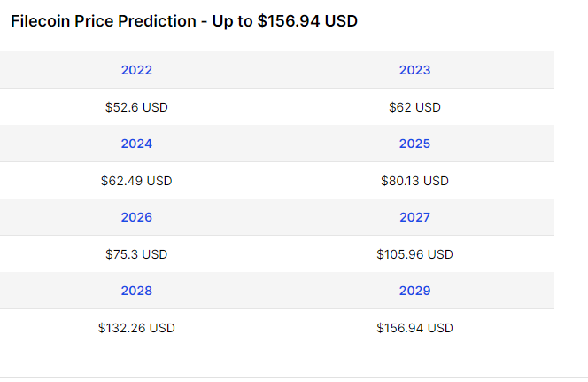The height and width of the screenshot is (382, 588).
Task: Click the 2025 year label
Action: tap(414, 144)
